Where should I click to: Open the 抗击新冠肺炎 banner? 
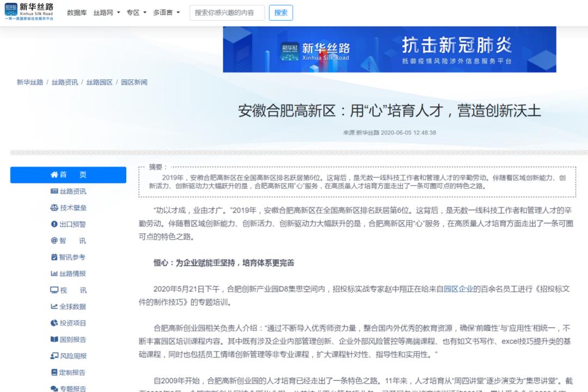pos(389,49)
